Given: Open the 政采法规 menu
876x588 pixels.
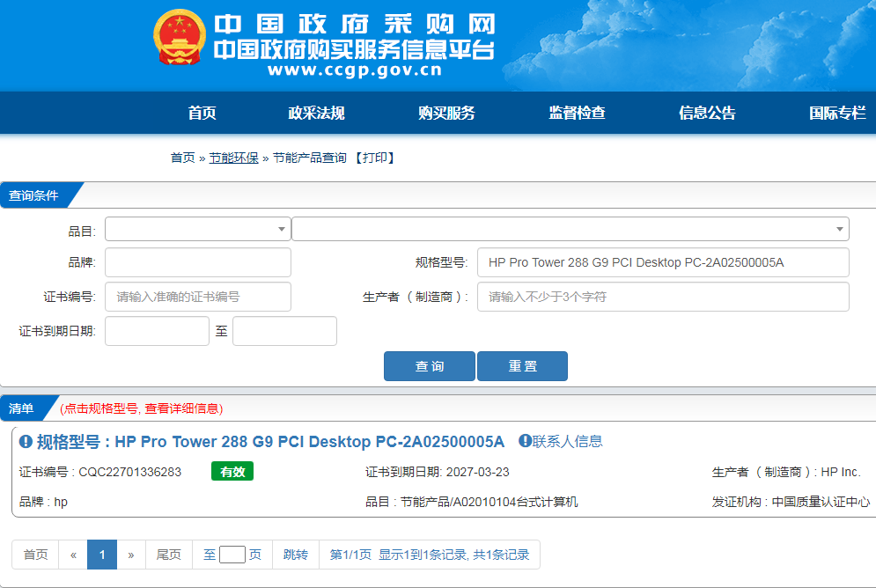Looking at the screenshot, I should point(316,113).
